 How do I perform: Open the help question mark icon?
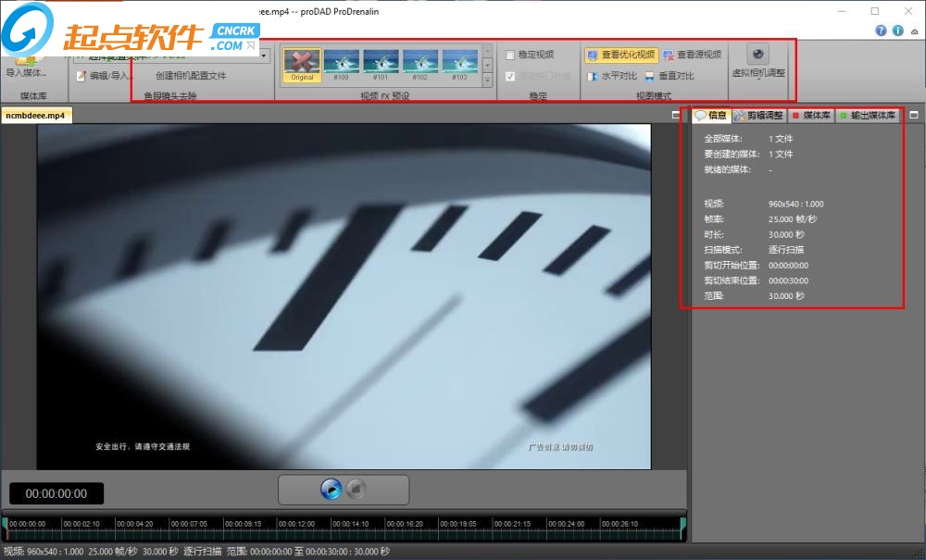(881, 31)
